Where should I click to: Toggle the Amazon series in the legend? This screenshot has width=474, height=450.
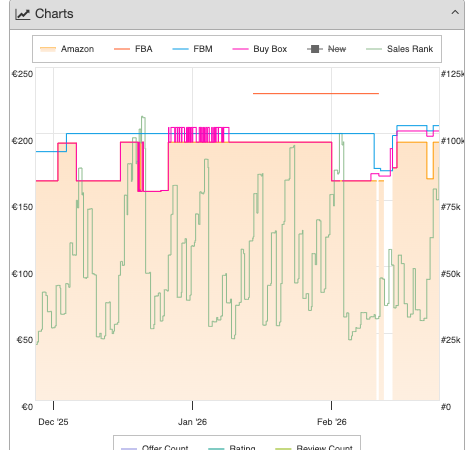67,49
